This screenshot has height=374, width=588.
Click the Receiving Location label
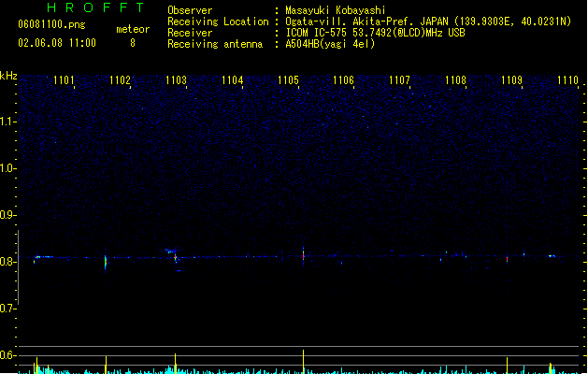click(x=218, y=22)
